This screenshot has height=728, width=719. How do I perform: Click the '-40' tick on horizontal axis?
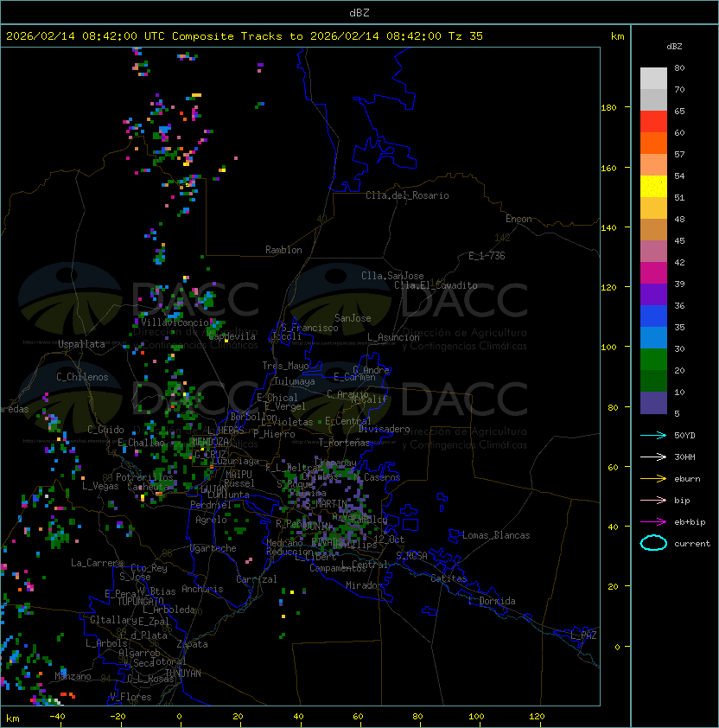pos(57,717)
